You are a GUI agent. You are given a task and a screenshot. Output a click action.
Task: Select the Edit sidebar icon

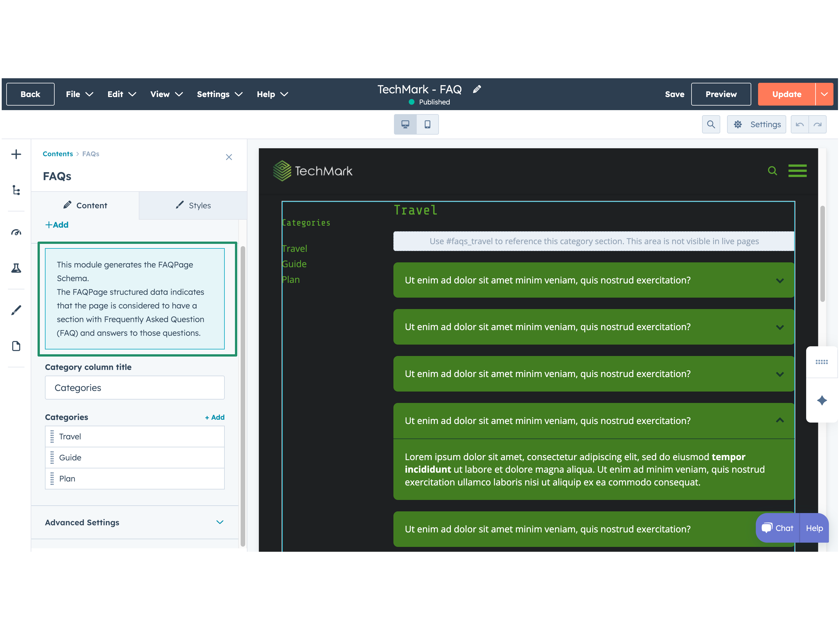[x=16, y=310]
